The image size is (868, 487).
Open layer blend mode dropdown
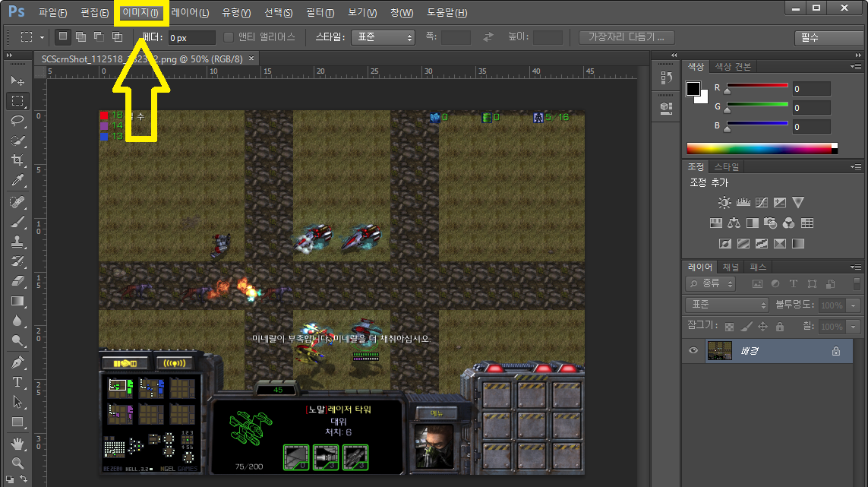point(727,305)
